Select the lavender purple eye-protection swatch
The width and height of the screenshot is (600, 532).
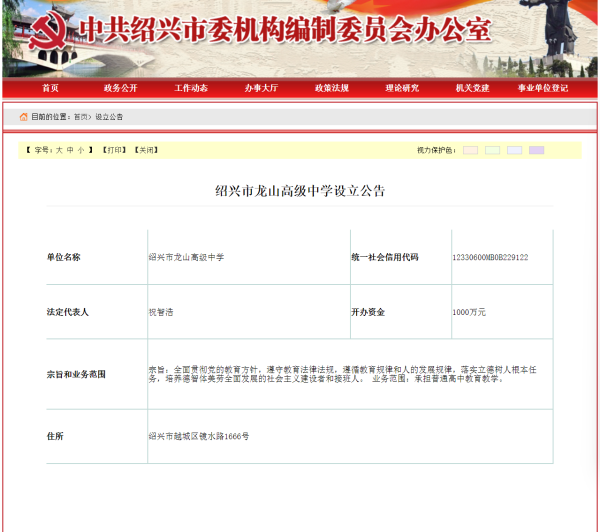[536, 150]
